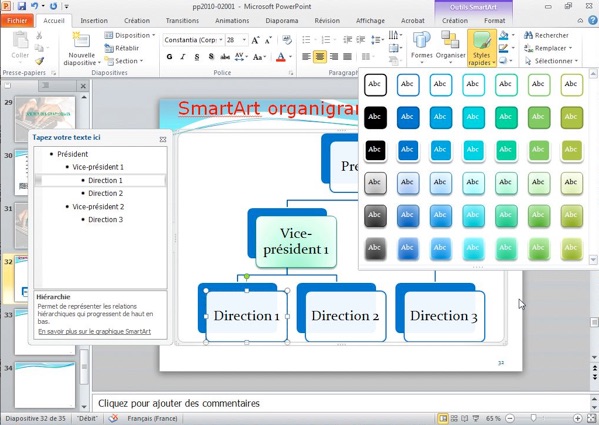Close the slides thumbnail pane
The height and width of the screenshot is (425, 599).
point(83,86)
